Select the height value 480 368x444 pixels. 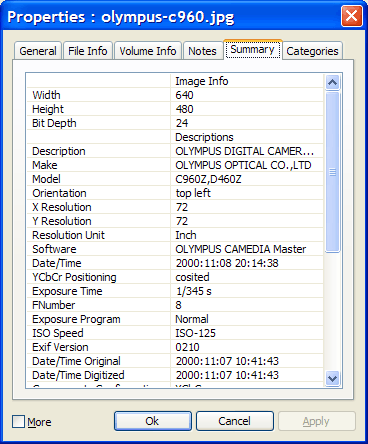point(184,109)
